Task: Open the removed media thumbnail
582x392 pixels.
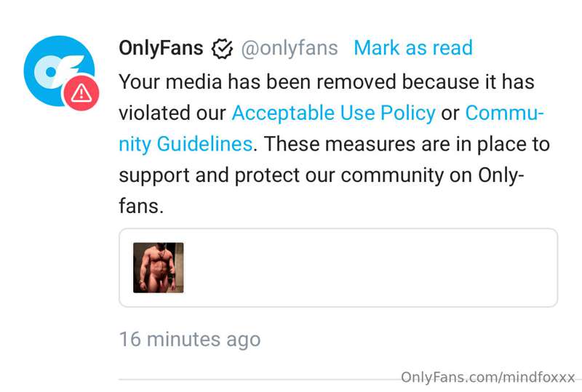Action: (x=159, y=268)
